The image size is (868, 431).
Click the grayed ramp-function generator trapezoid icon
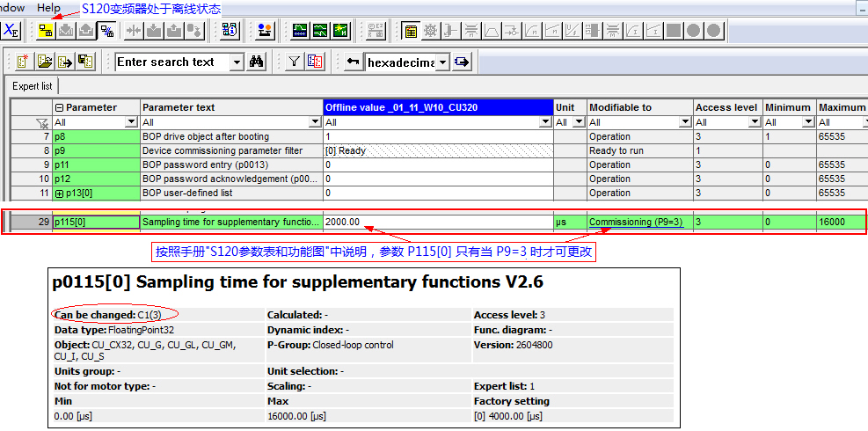(x=492, y=31)
